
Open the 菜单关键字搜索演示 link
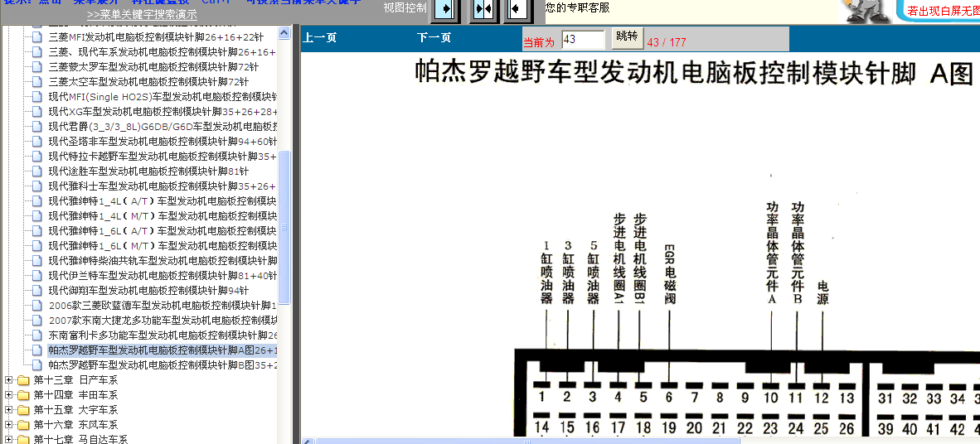coord(142,14)
